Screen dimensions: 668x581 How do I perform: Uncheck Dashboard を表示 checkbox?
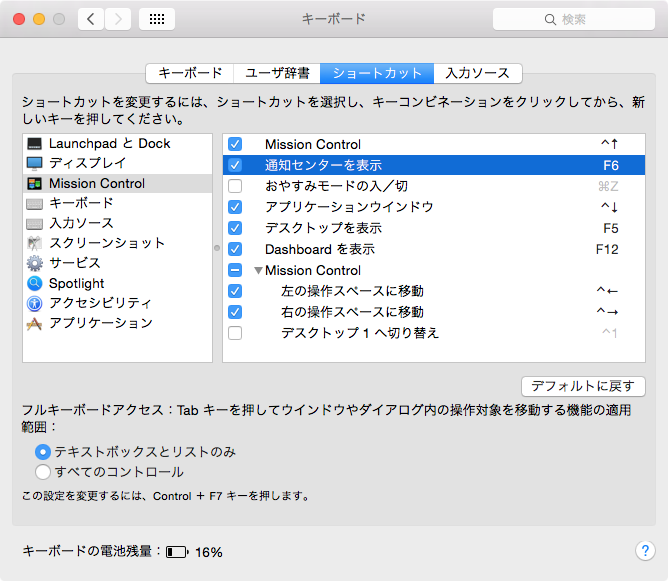[235, 249]
